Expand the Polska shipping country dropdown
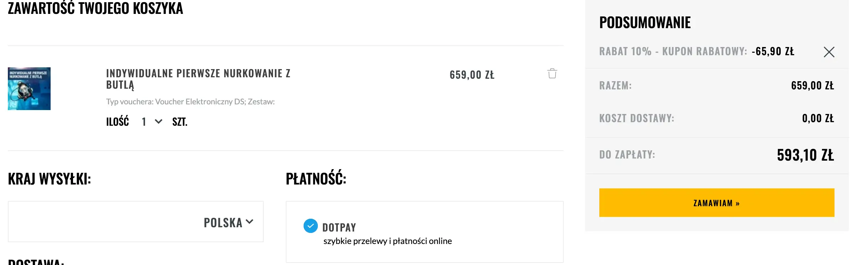This screenshot has height=265, width=868. 136,222
